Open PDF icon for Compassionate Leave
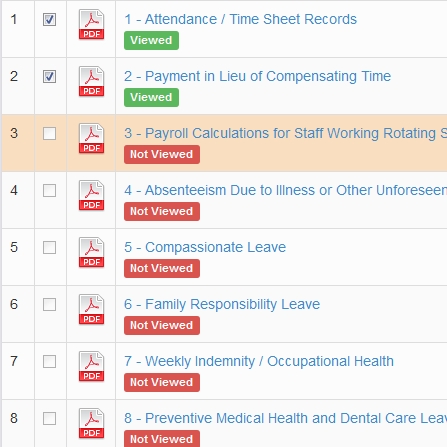The image size is (447, 447). [91, 253]
